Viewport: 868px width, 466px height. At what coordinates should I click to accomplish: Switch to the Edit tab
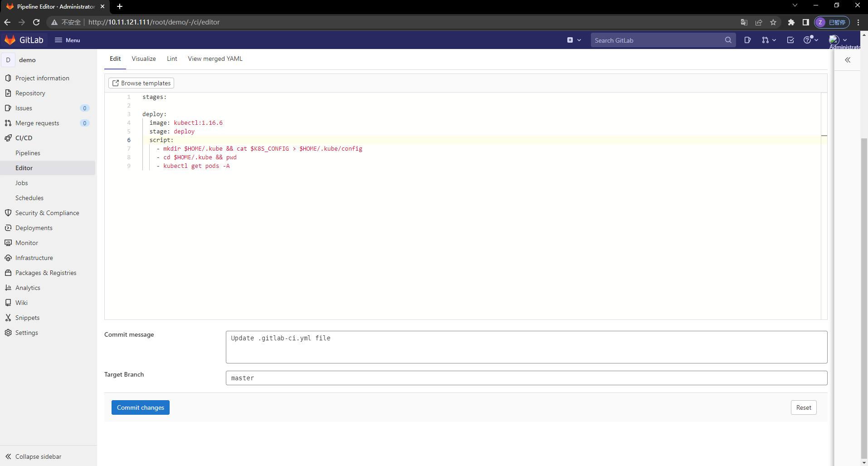115,59
